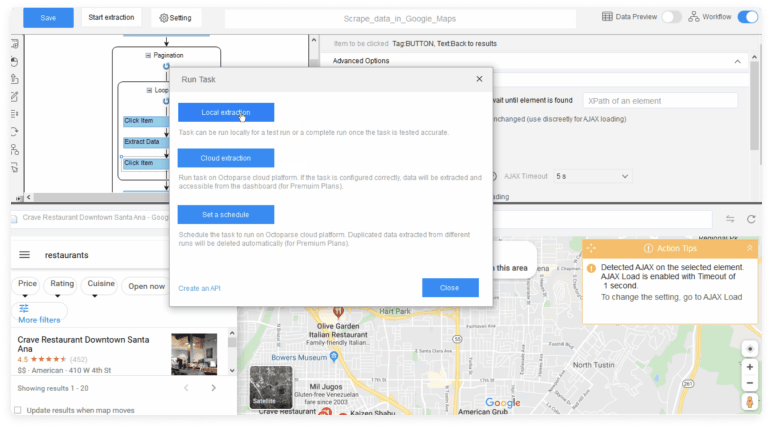Click the XPath of an element field
Image resolution: width=771 pixels, height=428 pixels.
pos(660,101)
